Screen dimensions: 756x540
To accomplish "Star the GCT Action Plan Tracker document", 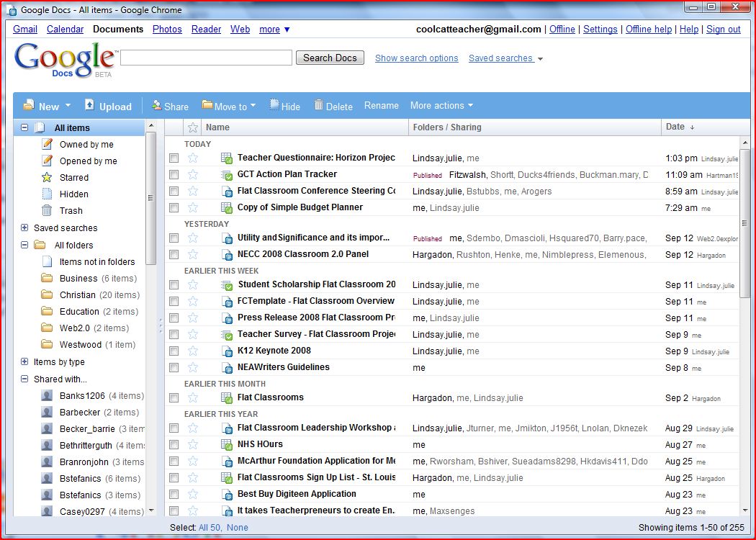I will click(193, 174).
